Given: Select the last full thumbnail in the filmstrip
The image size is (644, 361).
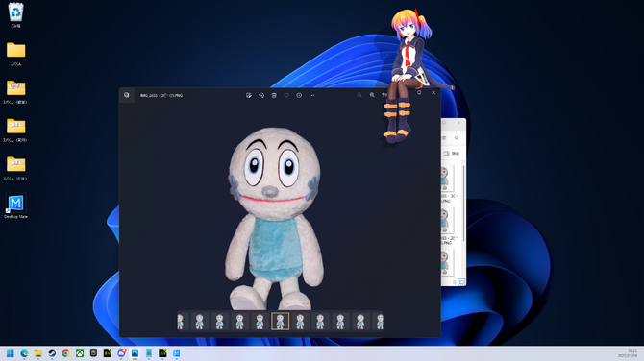Looking at the screenshot, I should (360, 322).
